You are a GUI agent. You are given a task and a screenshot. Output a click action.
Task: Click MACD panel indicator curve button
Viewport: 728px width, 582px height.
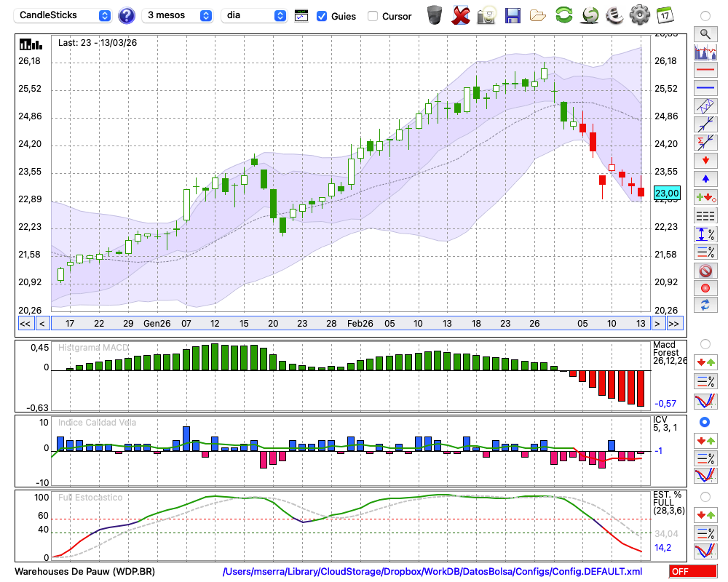[x=705, y=401]
